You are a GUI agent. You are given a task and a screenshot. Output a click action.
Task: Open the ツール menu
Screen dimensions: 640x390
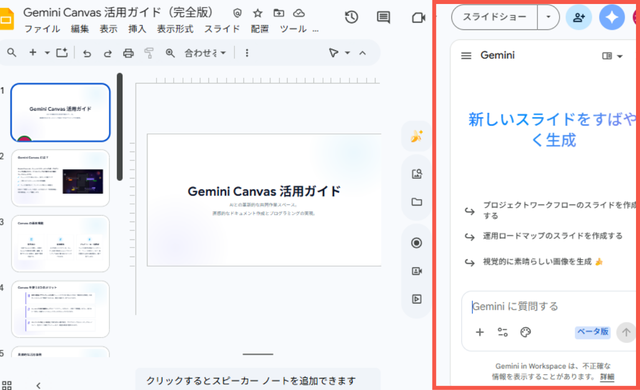coord(293,29)
